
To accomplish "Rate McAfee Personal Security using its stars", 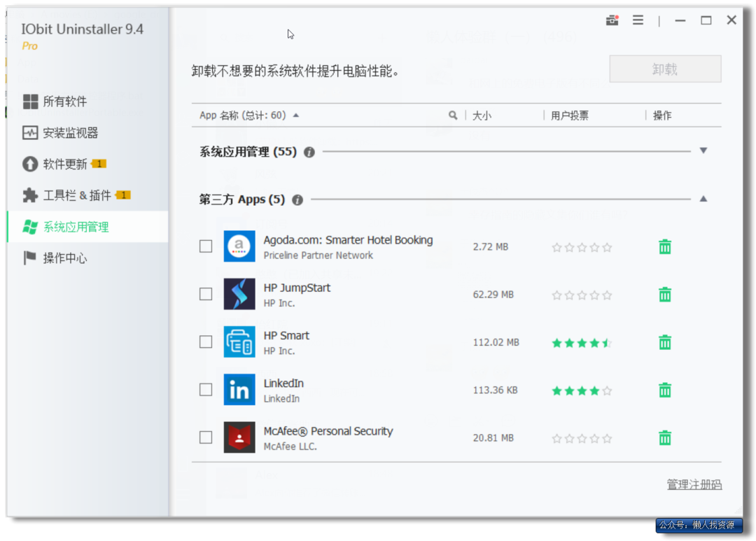I will (x=582, y=438).
